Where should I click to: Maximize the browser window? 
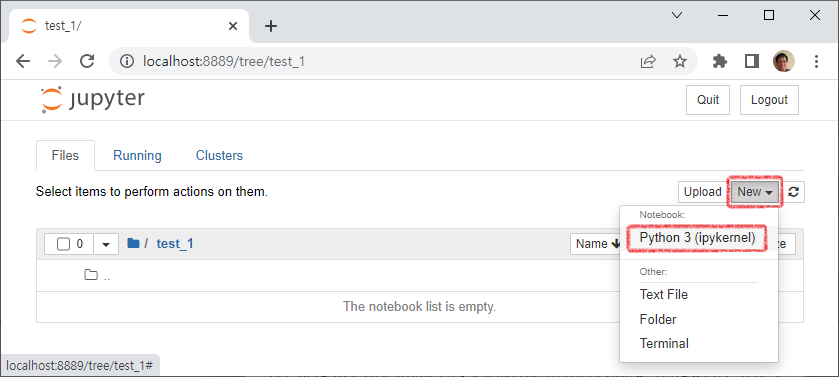[x=769, y=16]
